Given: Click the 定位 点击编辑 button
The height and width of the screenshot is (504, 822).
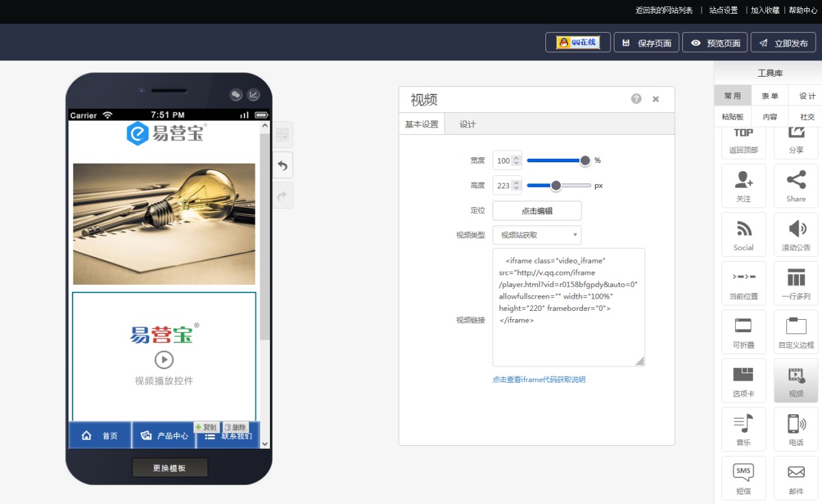Looking at the screenshot, I should [537, 210].
